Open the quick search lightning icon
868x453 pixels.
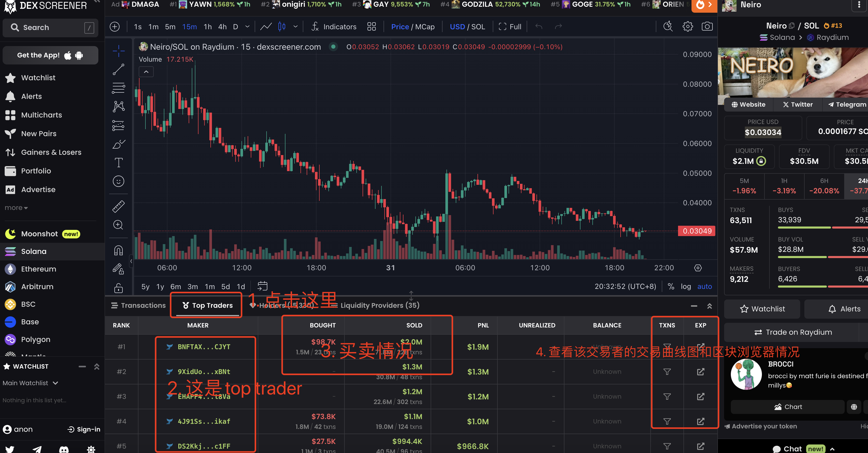(668, 27)
